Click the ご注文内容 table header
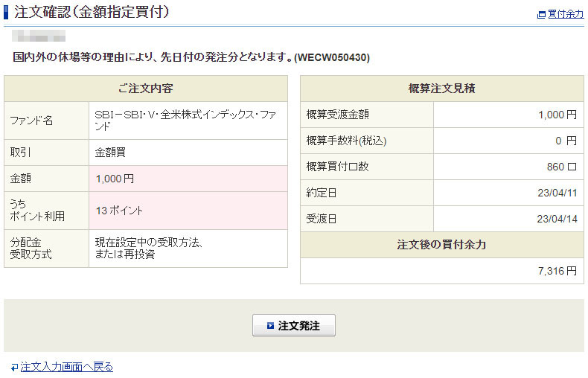Viewport: 588px width, 378px height. click(x=146, y=89)
